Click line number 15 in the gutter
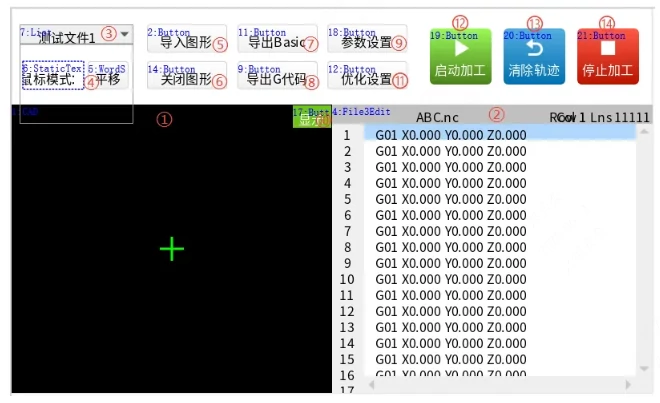The height and width of the screenshot is (403, 660). [x=347, y=359]
